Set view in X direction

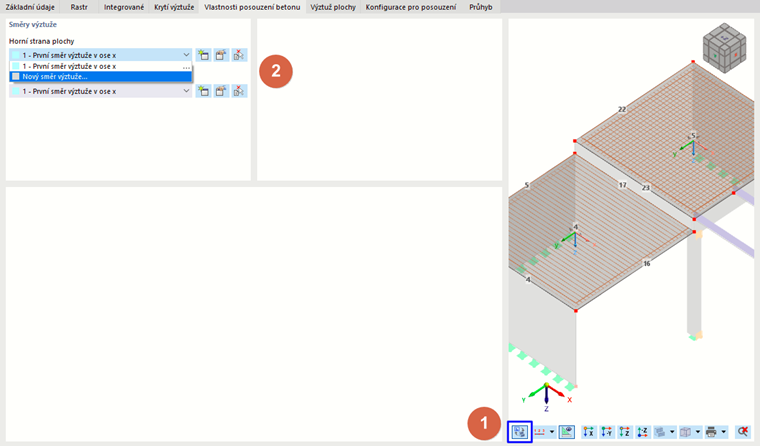click(588, 431)
